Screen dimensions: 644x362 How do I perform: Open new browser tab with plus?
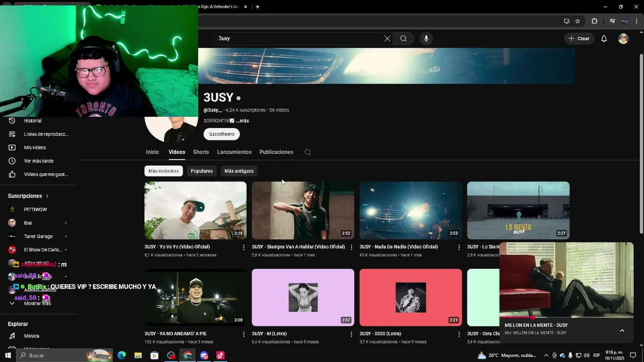pyautogui.click(x=257, y=7)
